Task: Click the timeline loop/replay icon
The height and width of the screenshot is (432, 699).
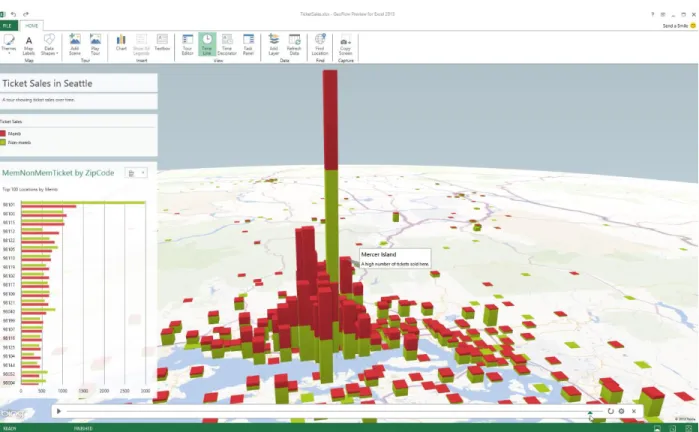Action: (x=610, y=411)
